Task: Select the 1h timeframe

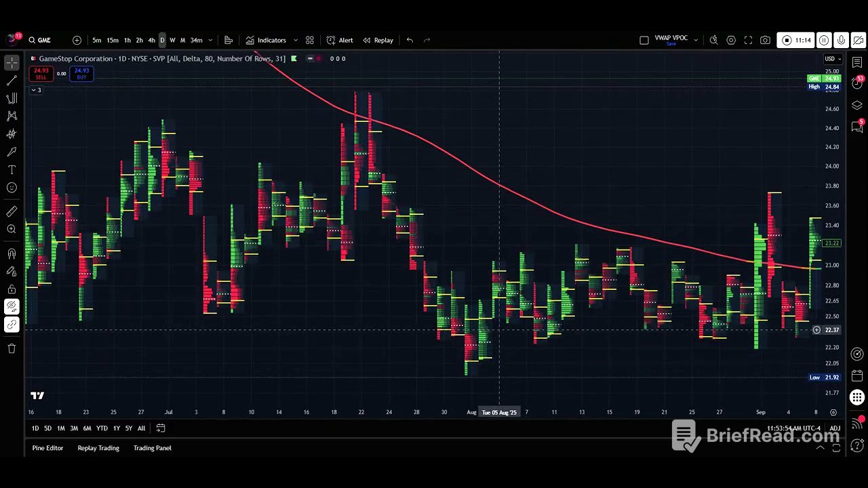Action: [127, 40]
